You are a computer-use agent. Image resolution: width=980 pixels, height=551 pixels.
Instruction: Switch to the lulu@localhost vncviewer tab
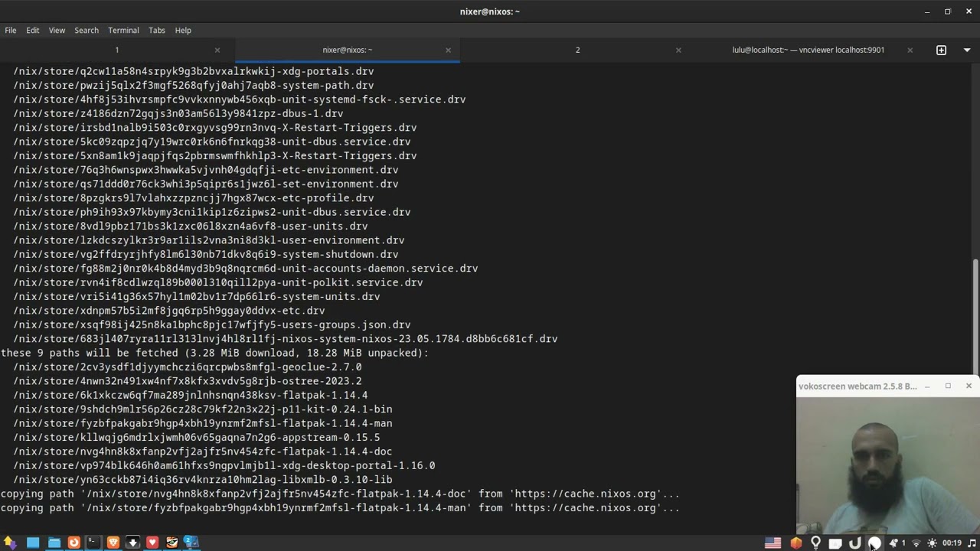point(808,50)
